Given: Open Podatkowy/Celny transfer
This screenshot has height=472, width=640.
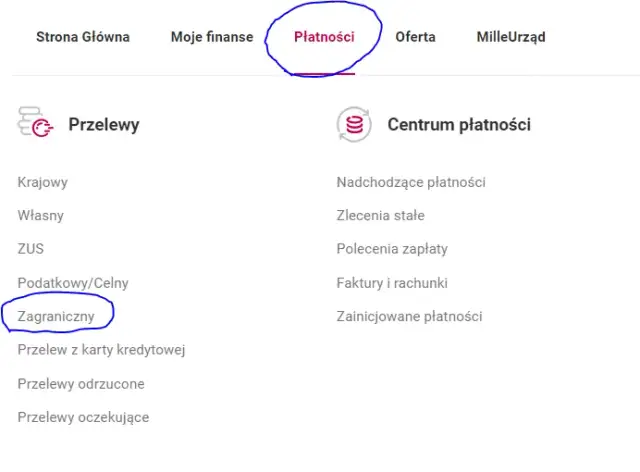Looking at the screenshot, I should tap(73, 283).
